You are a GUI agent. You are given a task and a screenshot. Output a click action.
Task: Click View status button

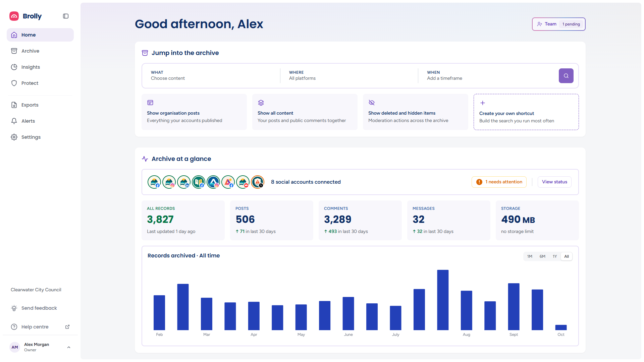tap(554, 182)
